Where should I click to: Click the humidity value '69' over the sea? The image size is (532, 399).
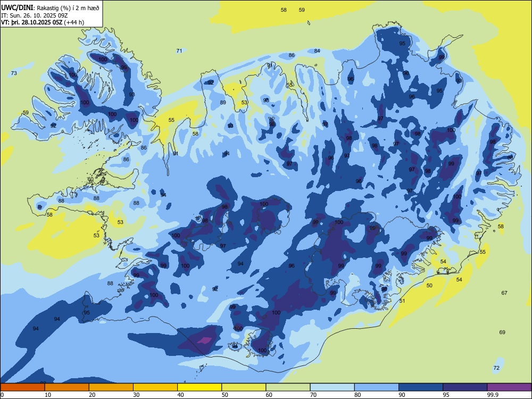[x=502, y=332]
